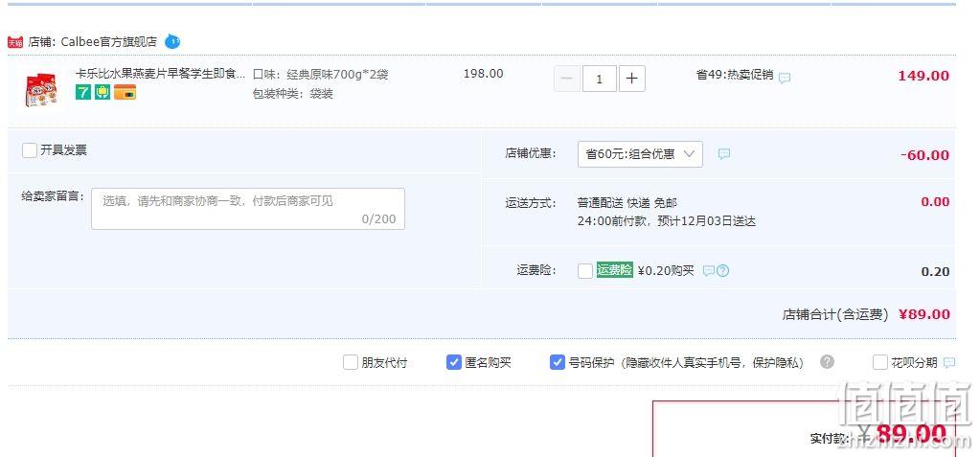Screen dimensions: 980x457
Task: Click the orange credit card badge
Action: [x=125, y=93]
